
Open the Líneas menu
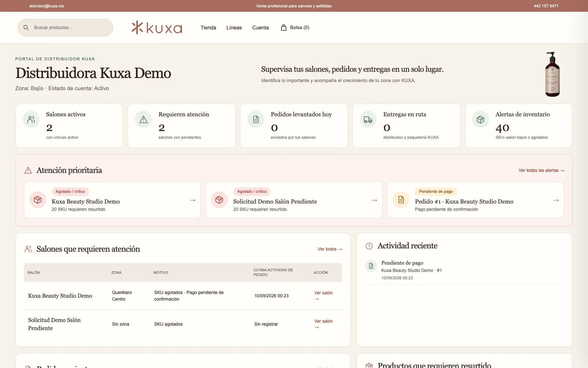(x=234, y=28)
